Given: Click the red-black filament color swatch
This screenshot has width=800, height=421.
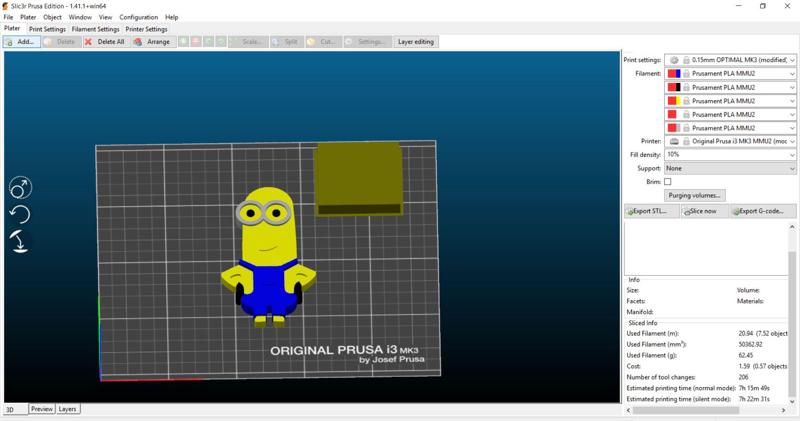Looking at the screenshot, I should pyautogui.click(x=674, y=87).
